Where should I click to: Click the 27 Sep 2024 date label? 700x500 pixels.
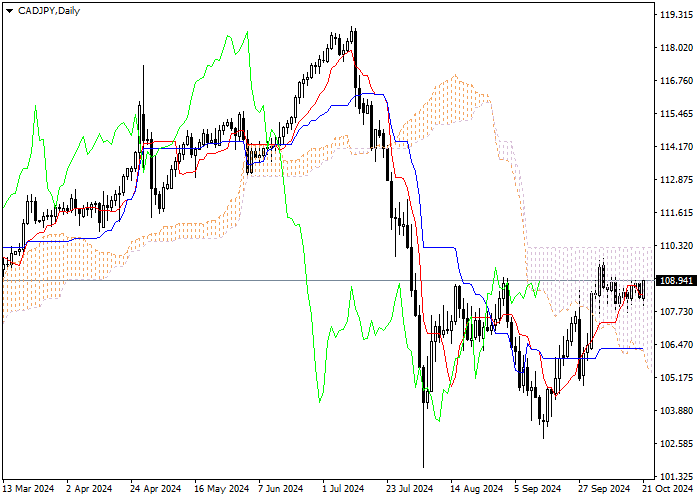pos(604,489)
